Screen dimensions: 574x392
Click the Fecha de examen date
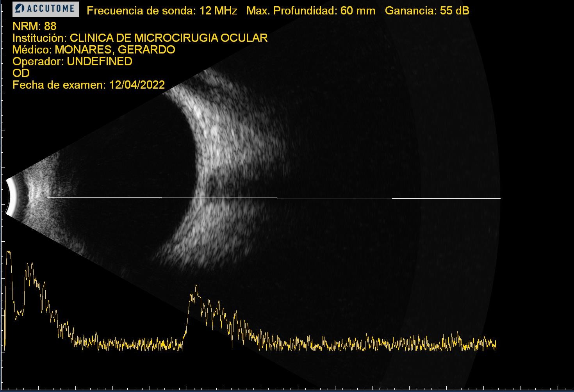pos(89,85)
